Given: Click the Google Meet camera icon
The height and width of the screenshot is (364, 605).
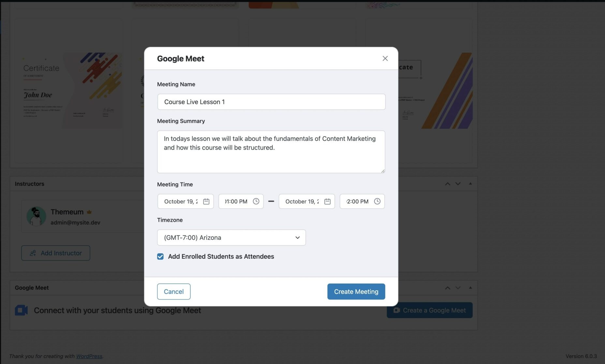Looking at the screenshot, I should (21, 310).
